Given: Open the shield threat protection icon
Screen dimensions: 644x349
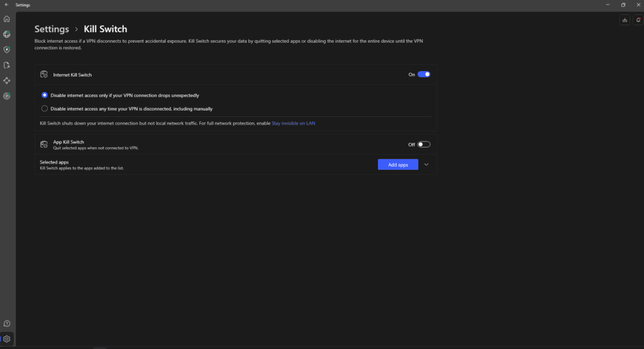Looking at the screenshot, I should pyautogui.click(x=7, y=49).
